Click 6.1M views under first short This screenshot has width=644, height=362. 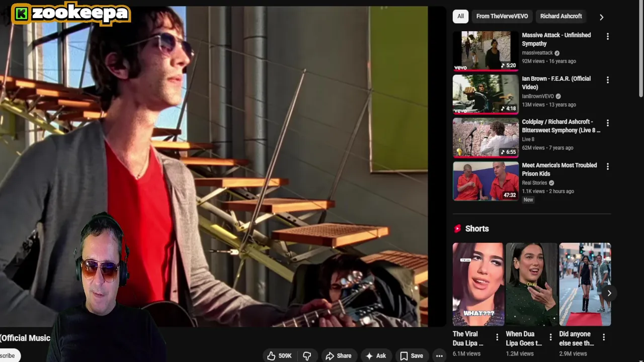(x=466, y=353)
